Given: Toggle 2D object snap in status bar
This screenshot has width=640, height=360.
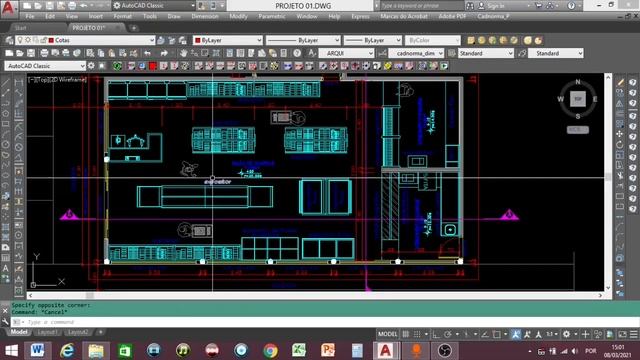Looking at the screenshot, I should point(497,334).
